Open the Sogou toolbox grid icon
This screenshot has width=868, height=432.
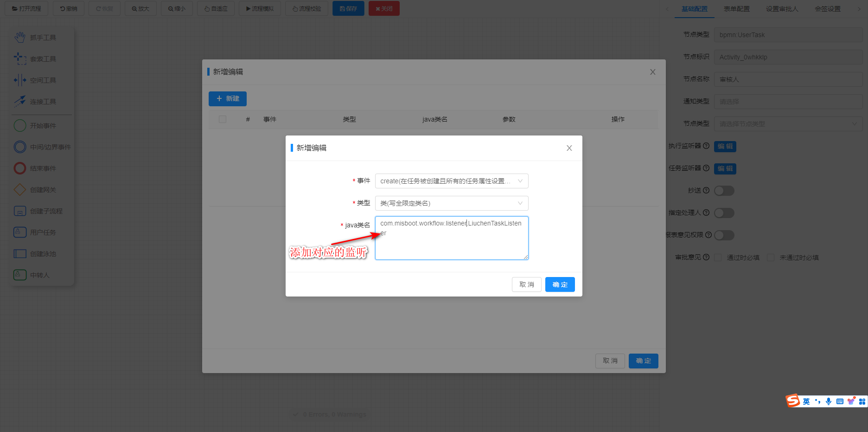click(862, 401)
